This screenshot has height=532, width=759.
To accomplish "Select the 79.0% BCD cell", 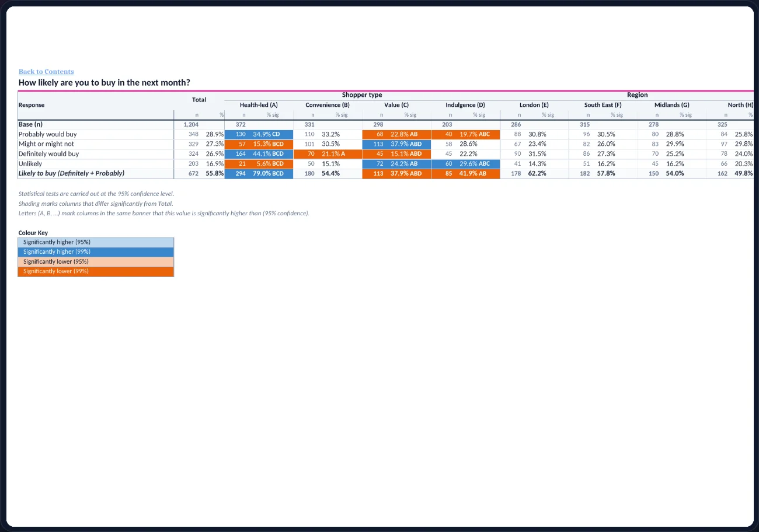I will [x=269, y=174].
